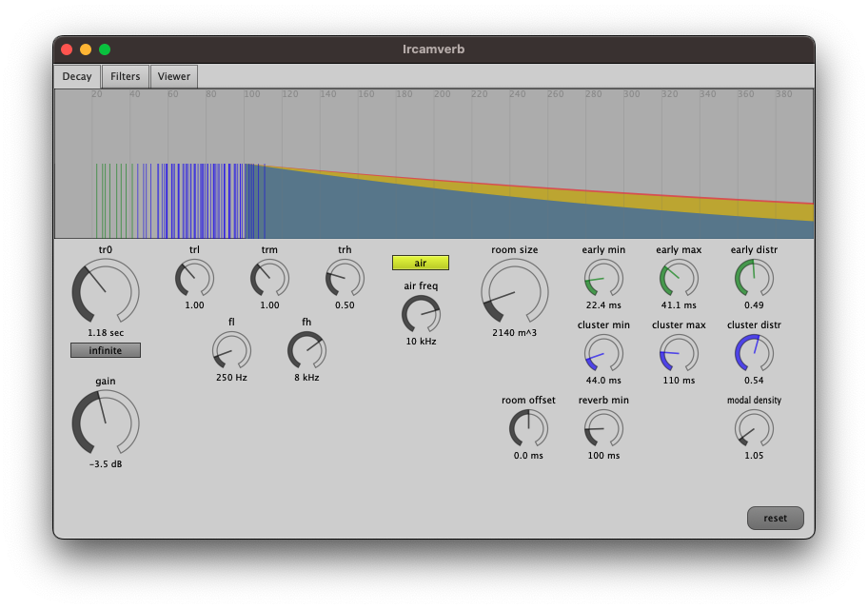Screen dimensions: 868x609
Task: Switch to the Decay tab
Action: [x=77, y=76]
